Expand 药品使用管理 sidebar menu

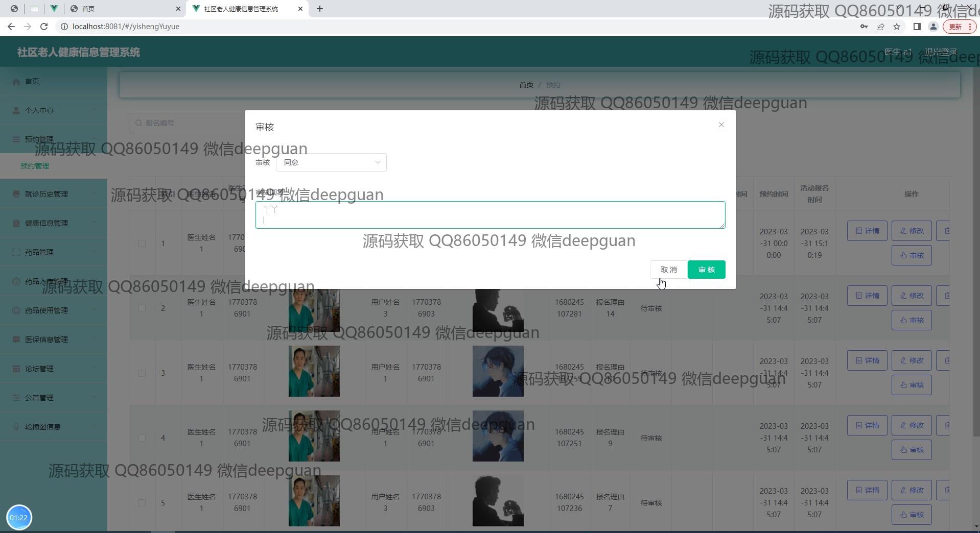coord(54,310)
